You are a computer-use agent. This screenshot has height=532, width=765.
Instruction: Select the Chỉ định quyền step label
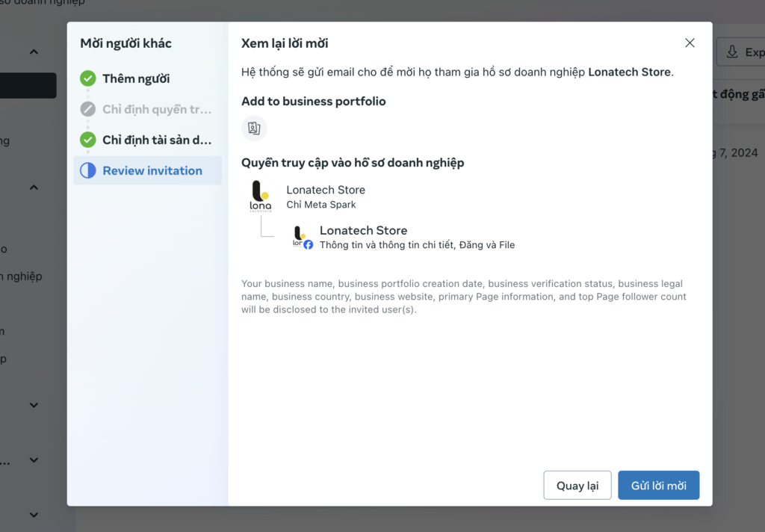[x=157, y=109]
